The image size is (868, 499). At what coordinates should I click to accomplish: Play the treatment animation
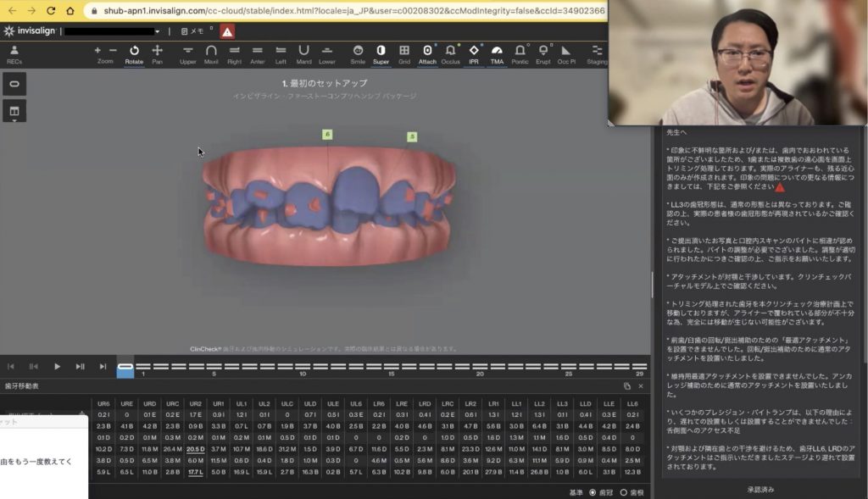click(x=57, y=366)
